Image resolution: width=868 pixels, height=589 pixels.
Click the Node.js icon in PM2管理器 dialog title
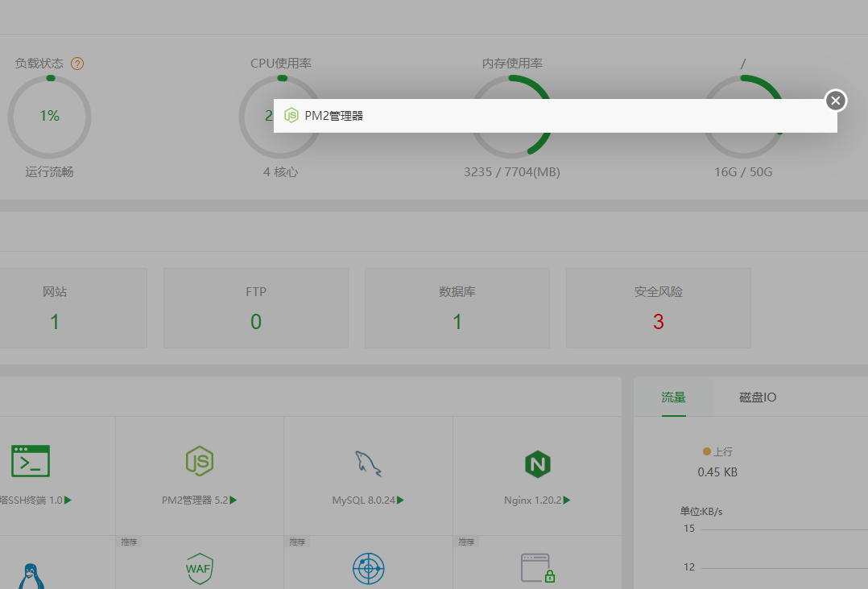(x=291, y=115)
